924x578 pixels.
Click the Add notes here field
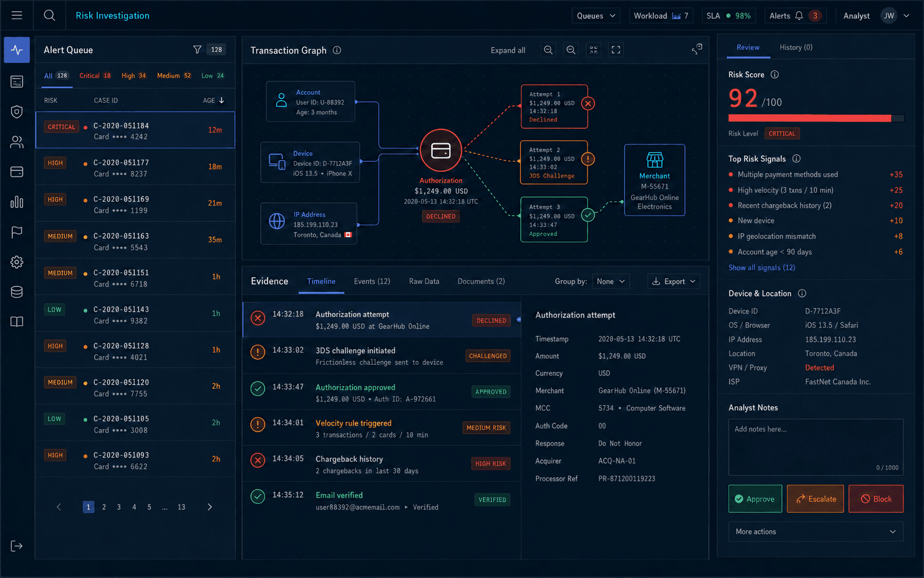(x=816, y=447)
